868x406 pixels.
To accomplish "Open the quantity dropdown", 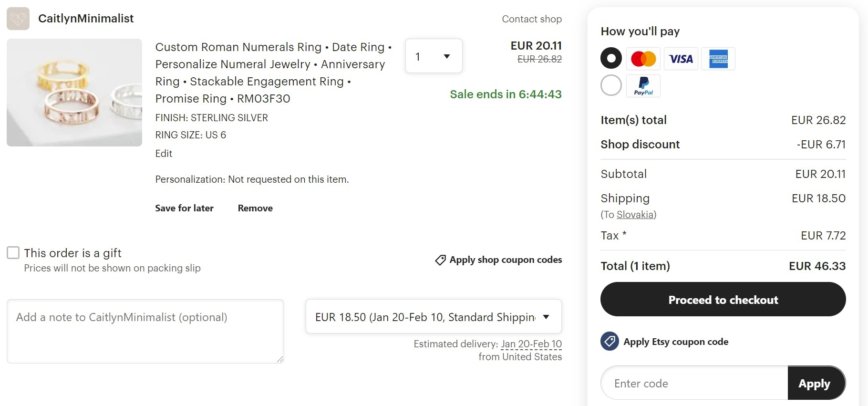I will pos(433,56).
